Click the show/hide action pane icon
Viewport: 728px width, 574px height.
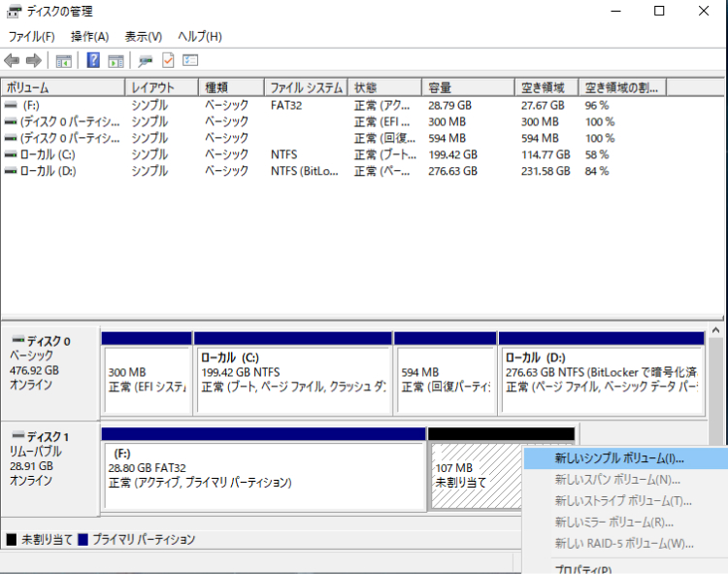[116, 61]
